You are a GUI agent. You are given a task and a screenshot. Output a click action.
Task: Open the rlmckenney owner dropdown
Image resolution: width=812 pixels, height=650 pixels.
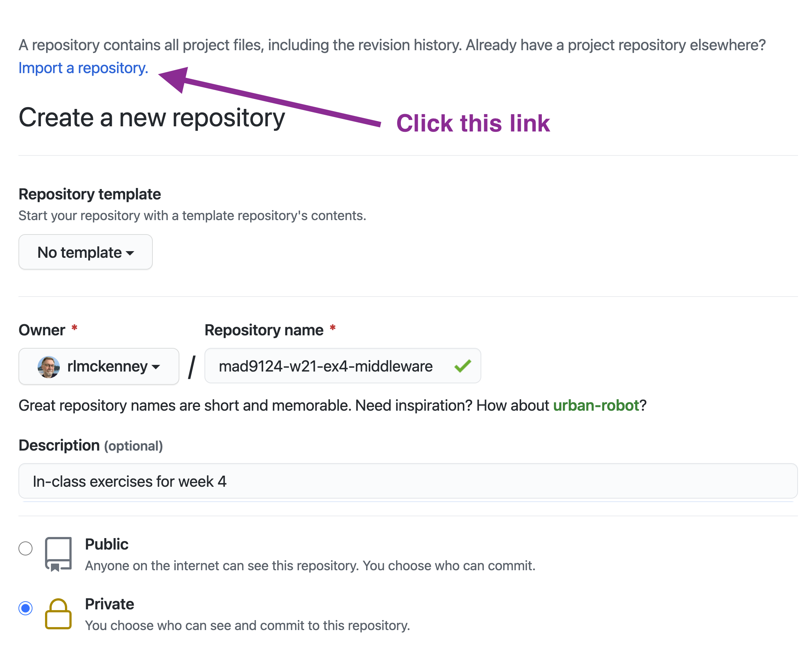99,366
